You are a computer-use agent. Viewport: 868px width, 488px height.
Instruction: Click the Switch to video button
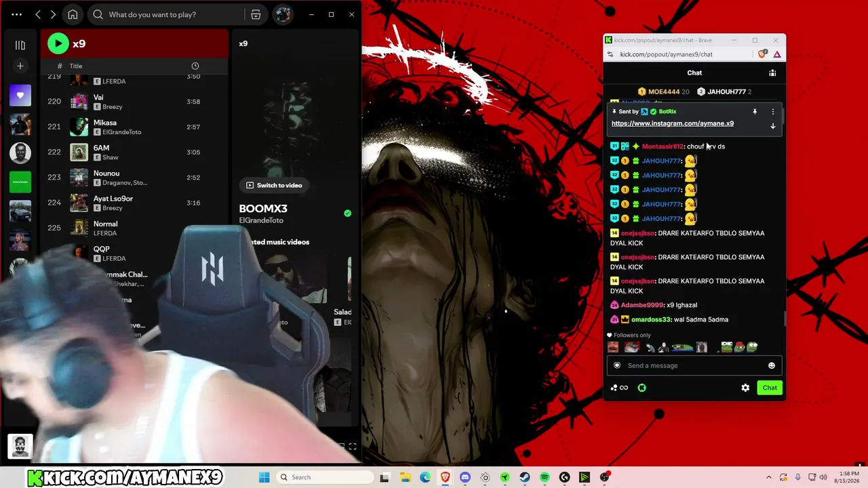click(x=274, y=185)
